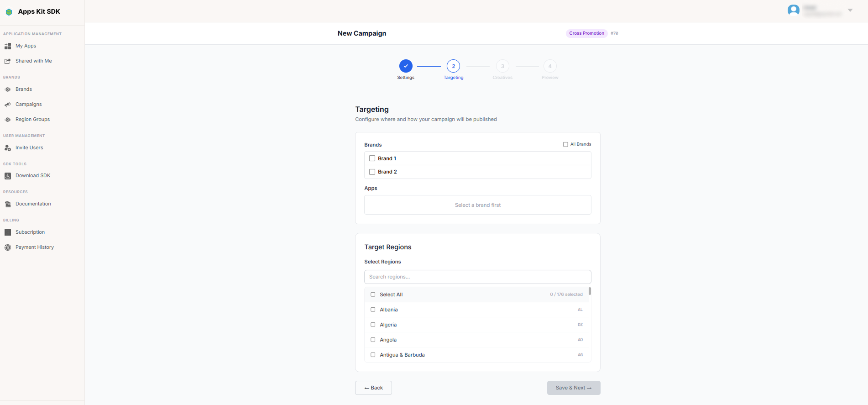Click the Campaigns megaphone icon
The width and height of the screenshot is (868, 405).
point(8,105)
